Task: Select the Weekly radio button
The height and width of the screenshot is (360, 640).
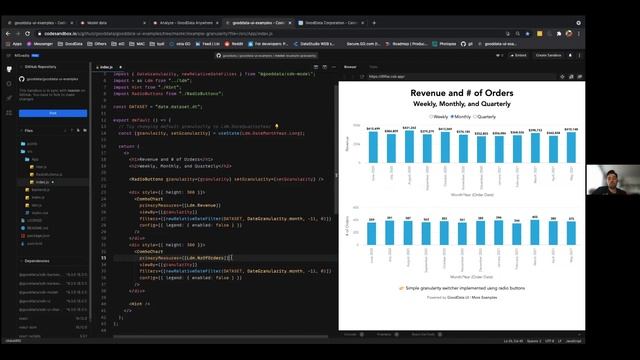Action: pos(431,117)
